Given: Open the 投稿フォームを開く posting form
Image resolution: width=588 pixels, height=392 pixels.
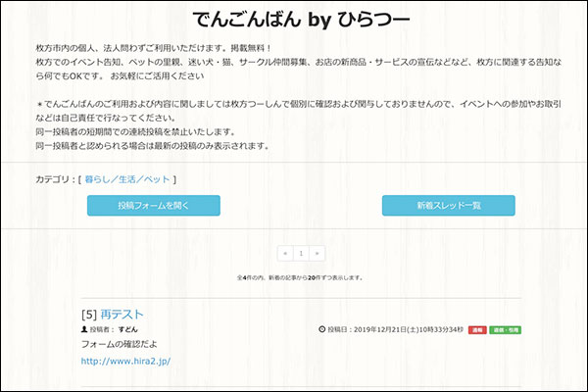Looking at the screenshot, I should tap(153, 206).
